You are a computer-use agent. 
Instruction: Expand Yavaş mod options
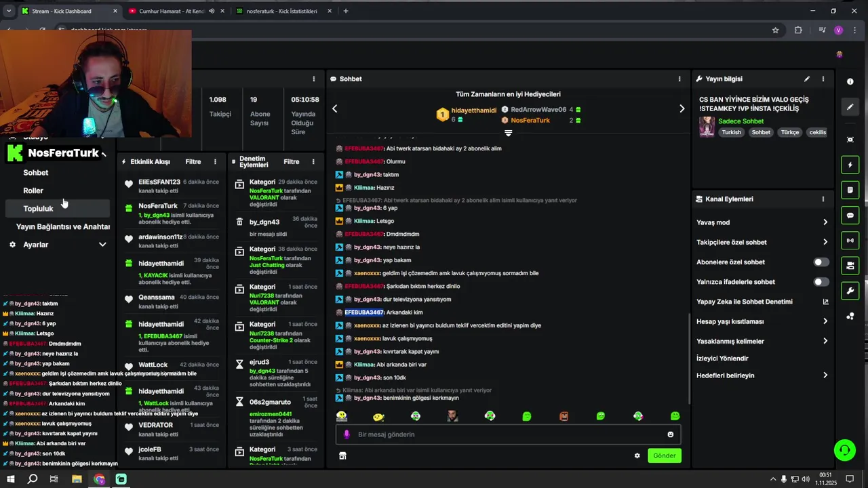click(825, 222)
